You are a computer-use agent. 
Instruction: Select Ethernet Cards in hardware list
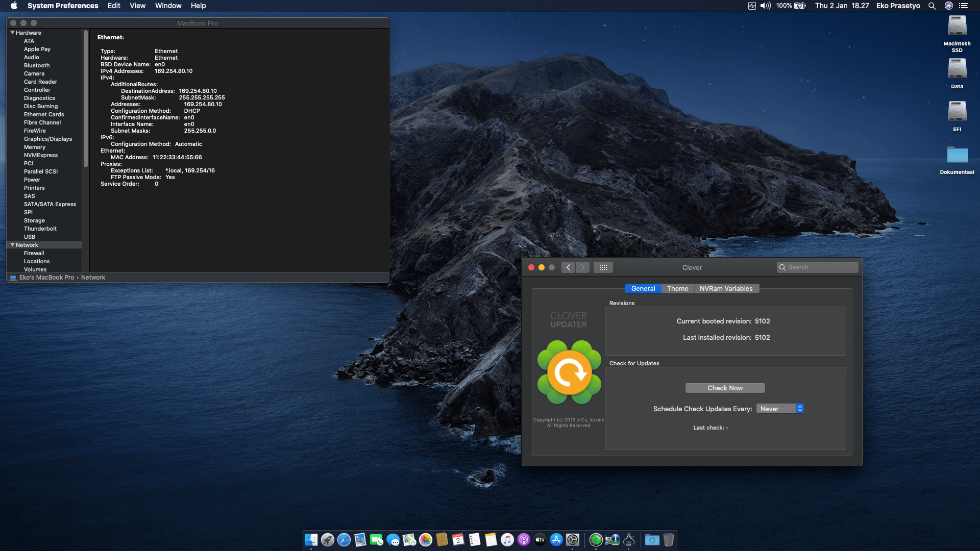click(44, 114)
